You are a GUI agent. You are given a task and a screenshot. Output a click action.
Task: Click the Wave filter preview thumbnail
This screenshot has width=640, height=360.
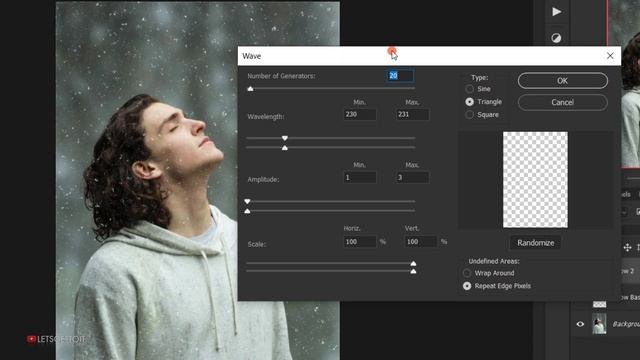pos(535,180)
